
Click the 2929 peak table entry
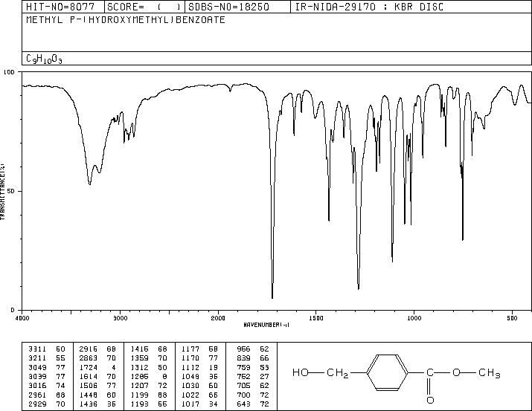coord(37,404)
